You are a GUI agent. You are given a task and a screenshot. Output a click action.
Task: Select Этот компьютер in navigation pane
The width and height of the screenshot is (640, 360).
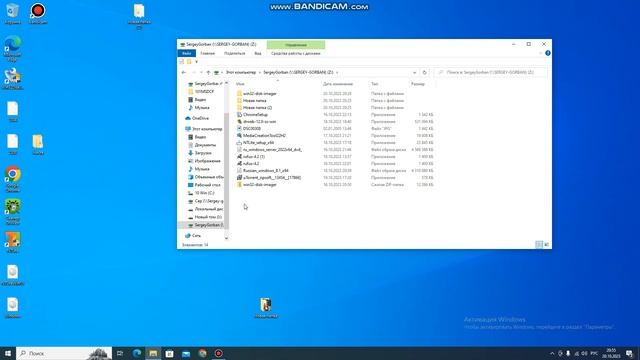click(x=207, y=129)
